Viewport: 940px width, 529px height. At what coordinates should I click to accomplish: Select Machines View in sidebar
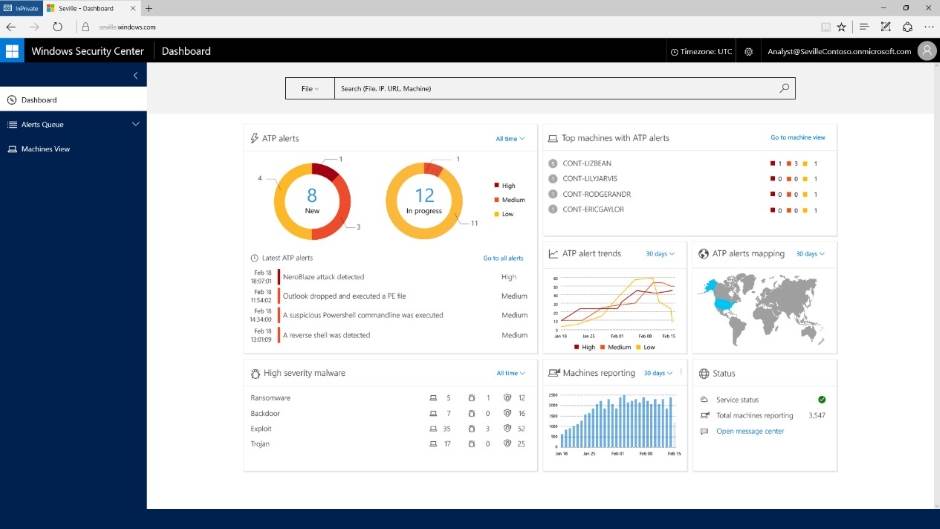pyautogui.click(x=46, y=149)
